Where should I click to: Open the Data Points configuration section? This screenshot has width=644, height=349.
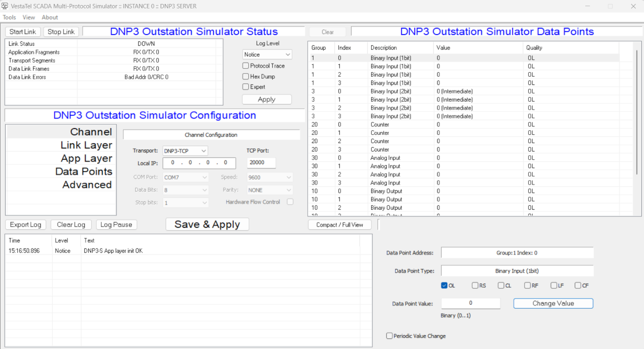83,172
